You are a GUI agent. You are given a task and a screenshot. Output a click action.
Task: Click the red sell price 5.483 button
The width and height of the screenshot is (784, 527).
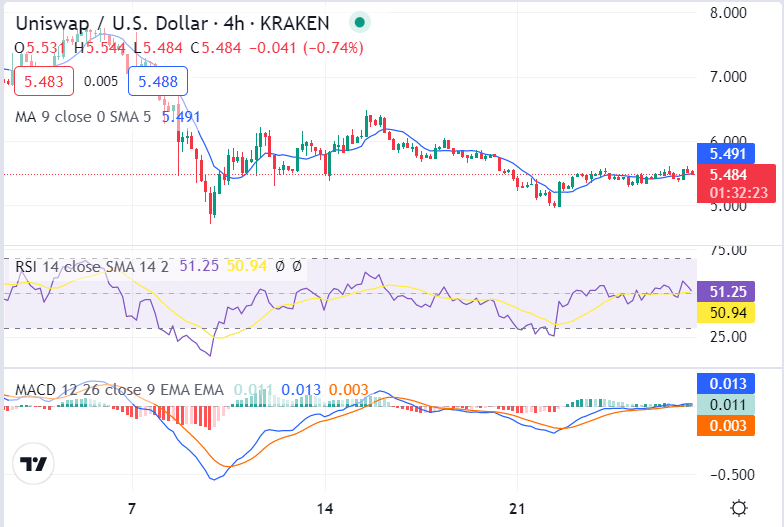tap(44, 82)
